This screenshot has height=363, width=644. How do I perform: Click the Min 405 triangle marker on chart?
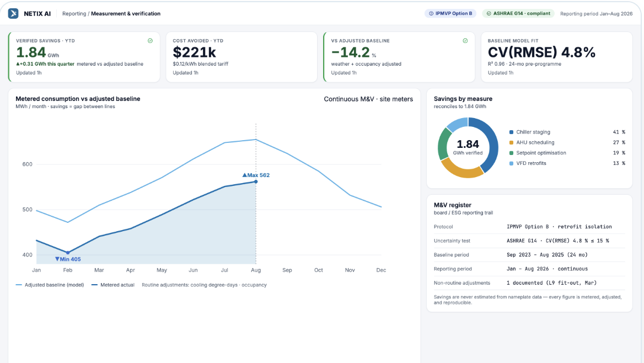[x=57, y=259]
